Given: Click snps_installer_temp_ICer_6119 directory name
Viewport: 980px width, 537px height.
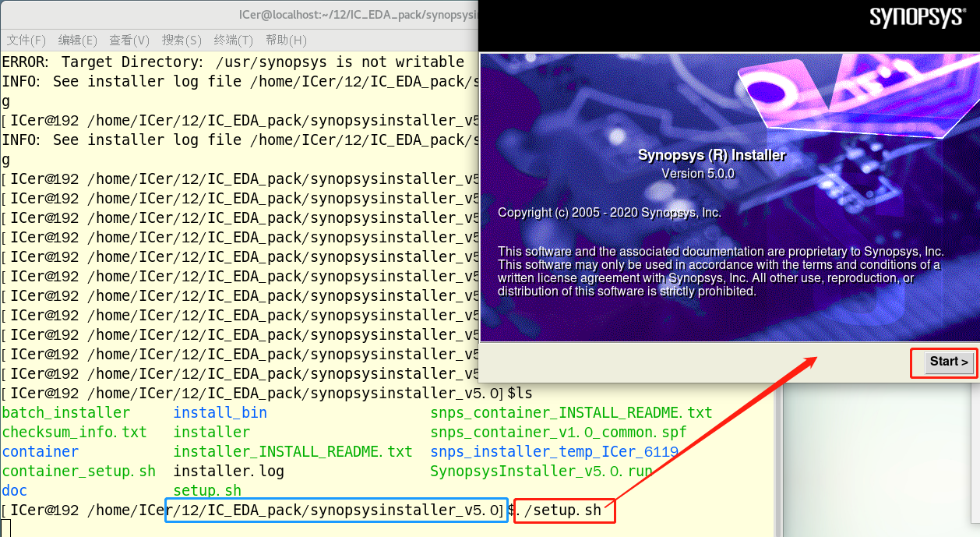Looking at the screenshot, I should [x=554, y=451].
